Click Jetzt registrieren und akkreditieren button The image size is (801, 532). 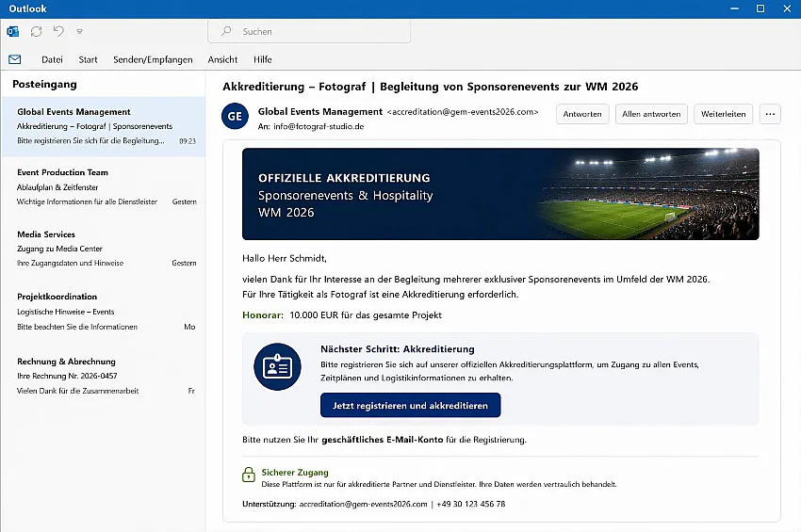pos(410,406)
